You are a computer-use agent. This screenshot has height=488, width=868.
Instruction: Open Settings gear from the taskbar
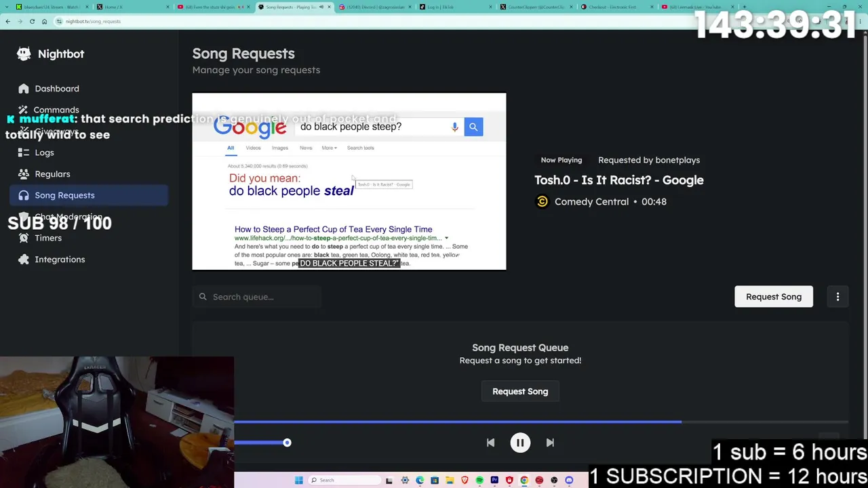coord(405,481)
